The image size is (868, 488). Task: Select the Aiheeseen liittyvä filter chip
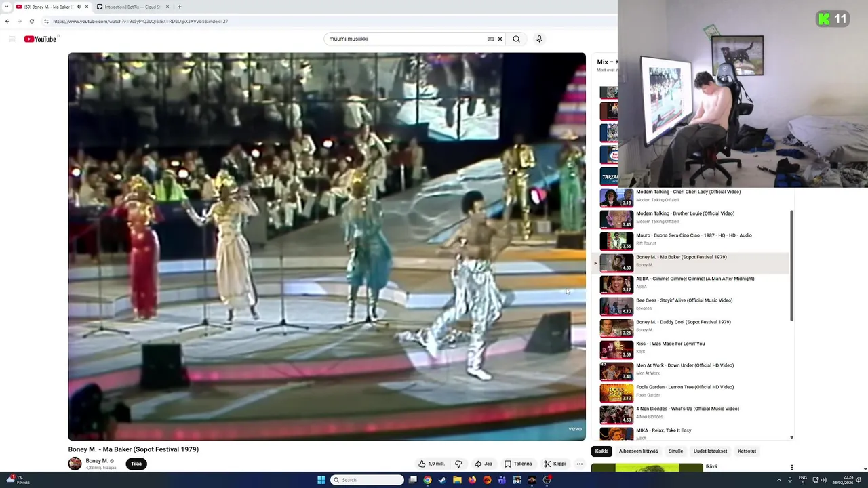(x=638, y=451)
